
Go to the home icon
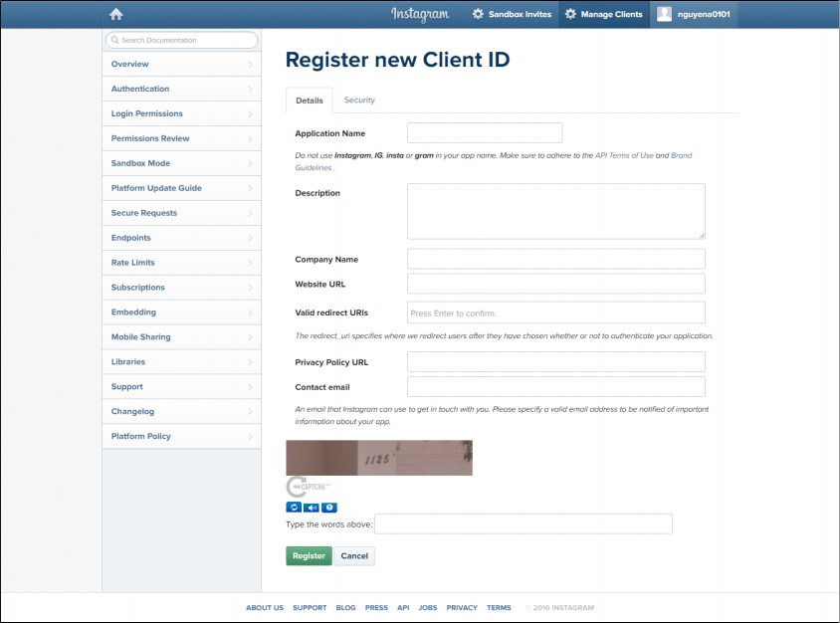(x=116, y=15)
